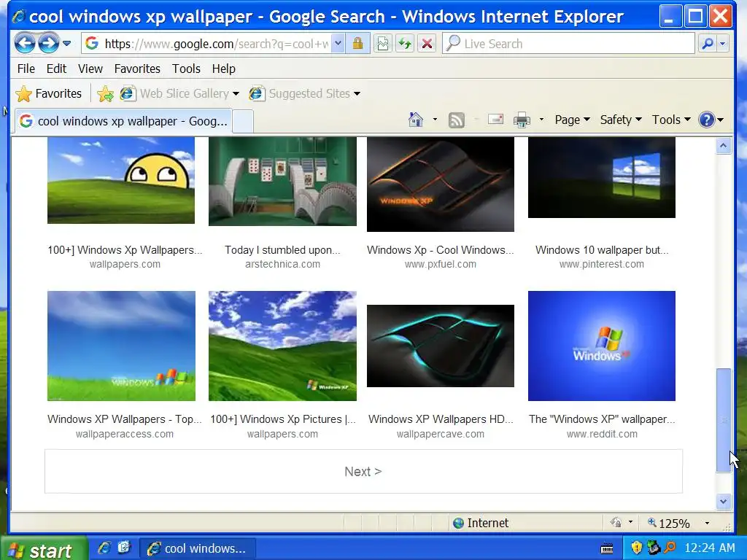The image size is (747, 560).
Task: Click the Windows Start button
Action: (44, 549)
